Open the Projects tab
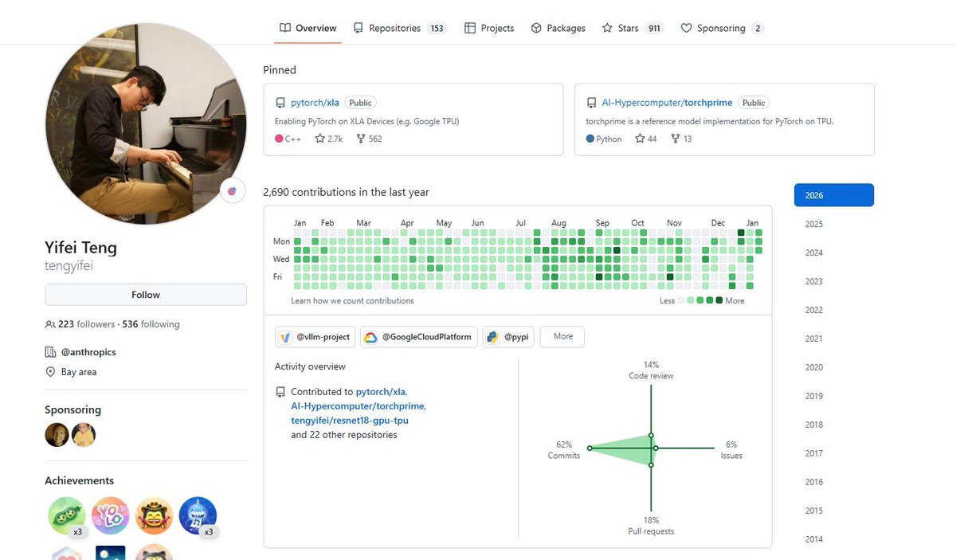Screen dimensions: 956x560 coord(489,28)
